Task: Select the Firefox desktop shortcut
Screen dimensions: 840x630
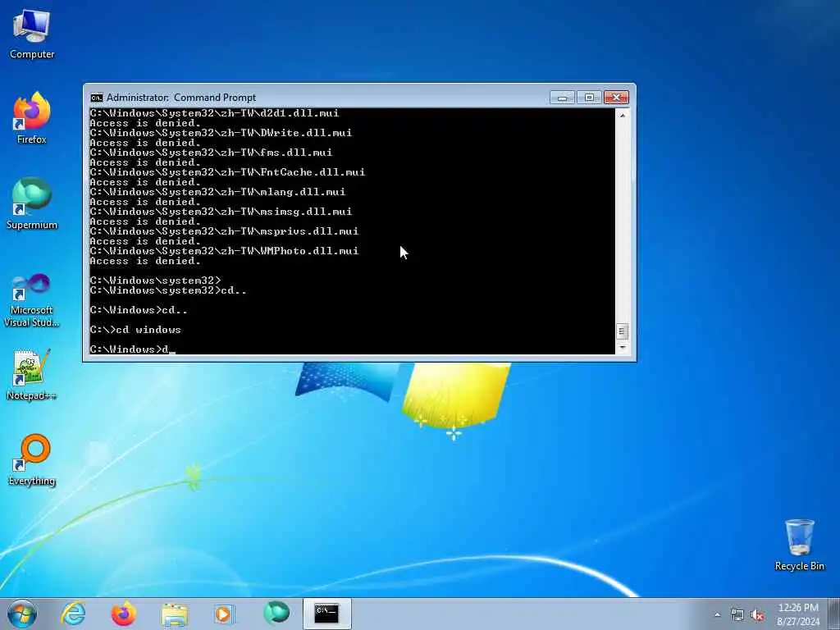Action: 32,118
